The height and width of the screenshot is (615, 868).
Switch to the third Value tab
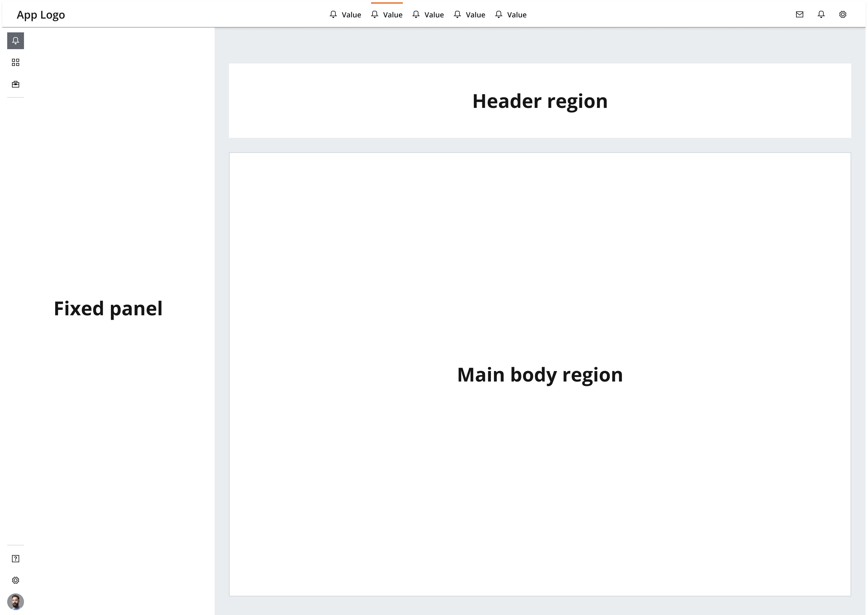(x=428, y=15)
